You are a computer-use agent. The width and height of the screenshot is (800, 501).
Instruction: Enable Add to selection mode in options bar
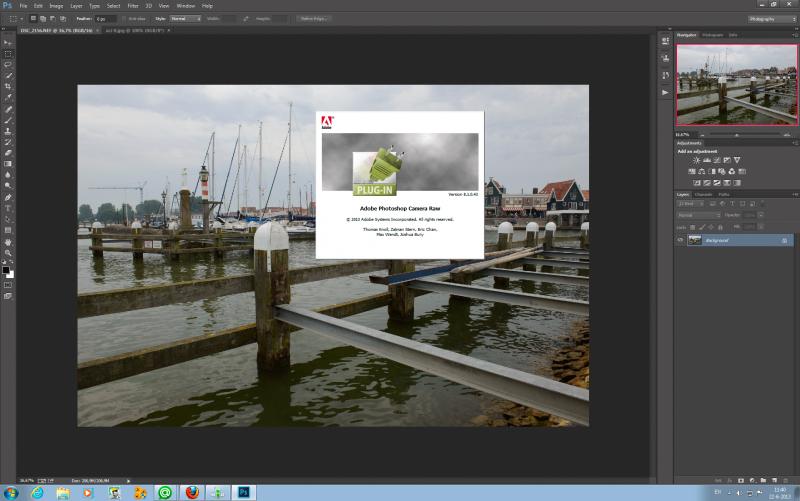click(43, 18)
